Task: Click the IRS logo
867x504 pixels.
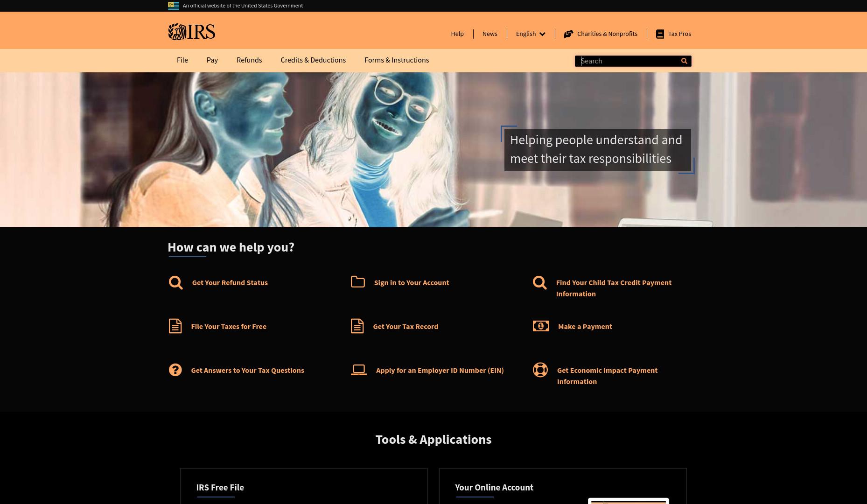Action: coord(191,32)
